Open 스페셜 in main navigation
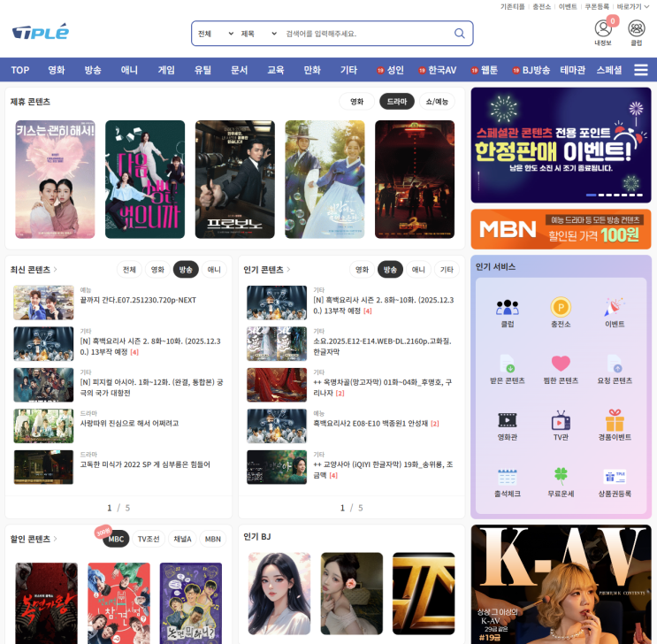 click(x=609, y=70)
